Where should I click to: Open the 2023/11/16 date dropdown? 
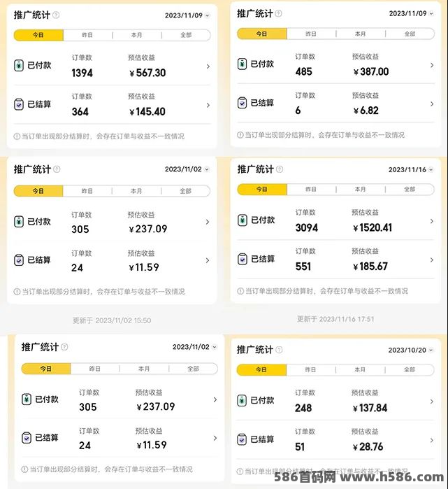click(x=411, y=170)
